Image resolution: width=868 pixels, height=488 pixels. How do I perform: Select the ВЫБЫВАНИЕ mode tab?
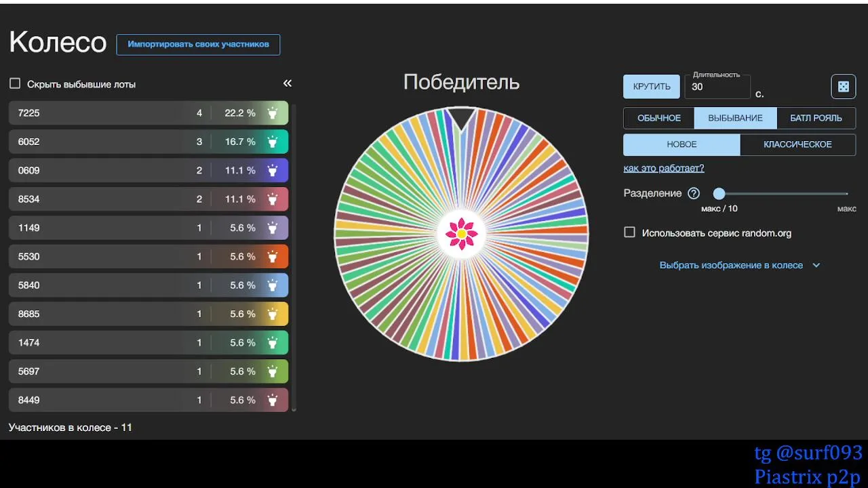tap(736, 118)
